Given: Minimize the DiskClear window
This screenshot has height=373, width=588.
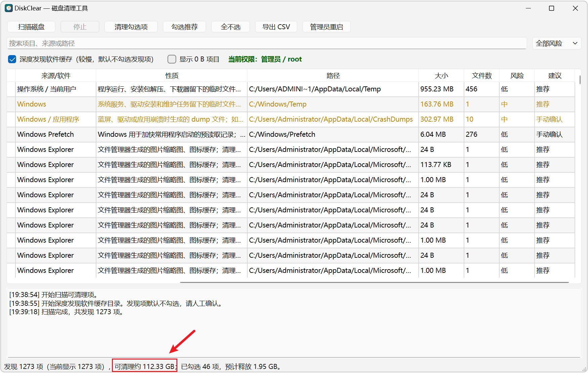Looking at the screenshot, I should [528, 8].
